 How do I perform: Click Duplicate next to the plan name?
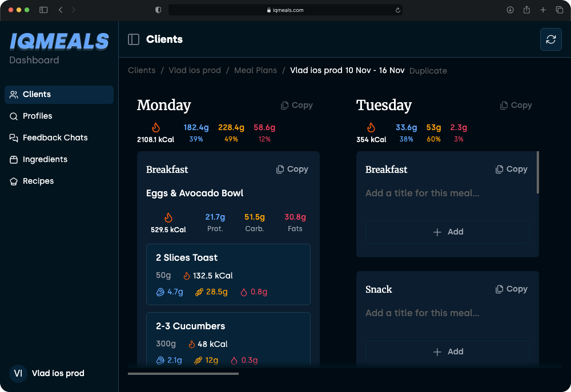pos(428,70)
